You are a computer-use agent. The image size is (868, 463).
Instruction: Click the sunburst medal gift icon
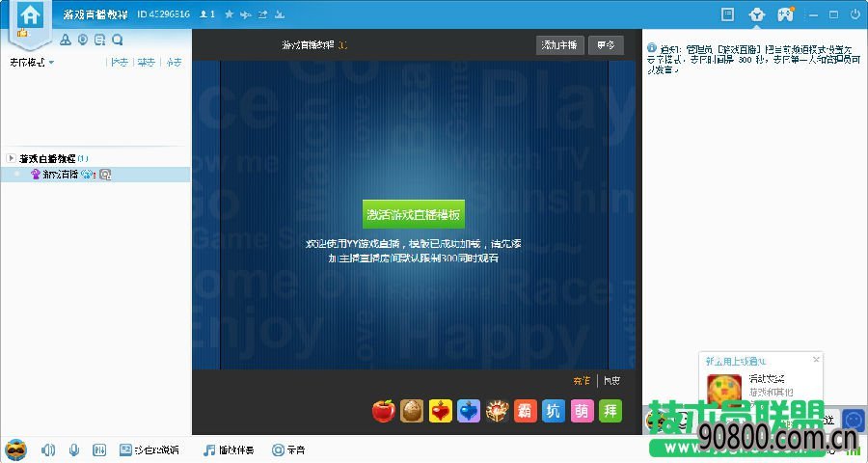497,411
